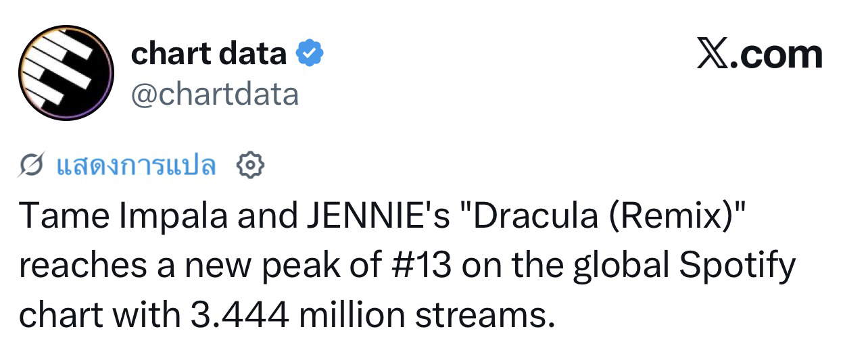Click the word "global" in the tweet
The height and width of the screenshot is (350, 868).
(x=623, y=266)
